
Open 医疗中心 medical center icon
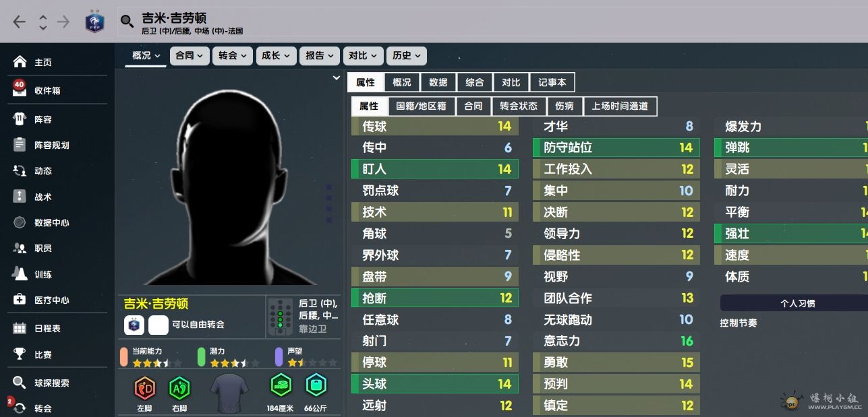click(x=20, y=300)
